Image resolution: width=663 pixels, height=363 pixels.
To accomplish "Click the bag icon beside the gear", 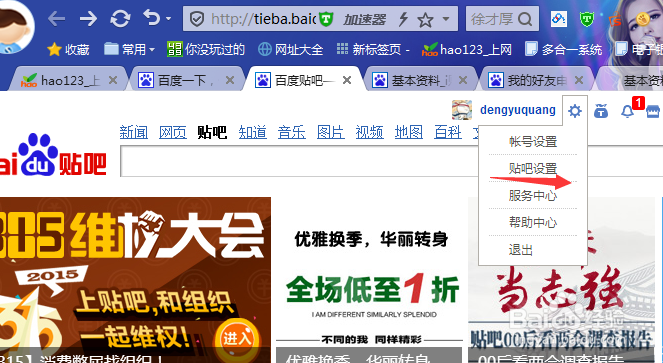I will click(601, 111).
